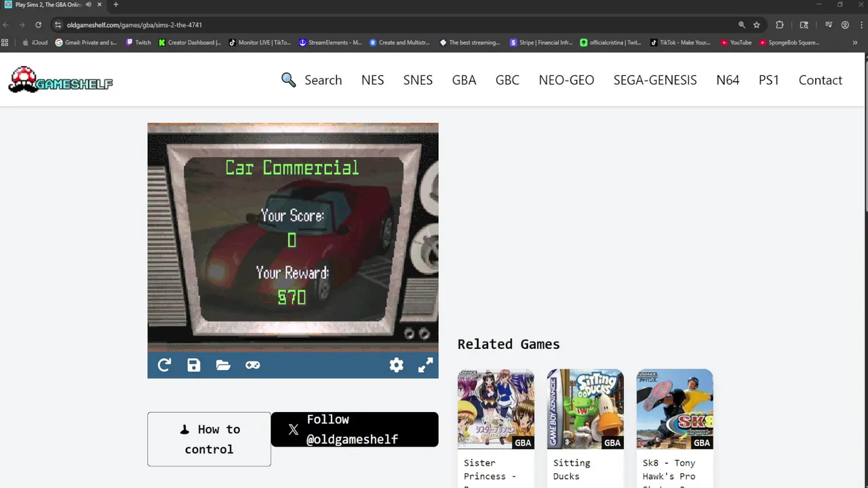868x488 pixels.
Task: Click the Sitting Ducks title link
Action: pos(572,469)
